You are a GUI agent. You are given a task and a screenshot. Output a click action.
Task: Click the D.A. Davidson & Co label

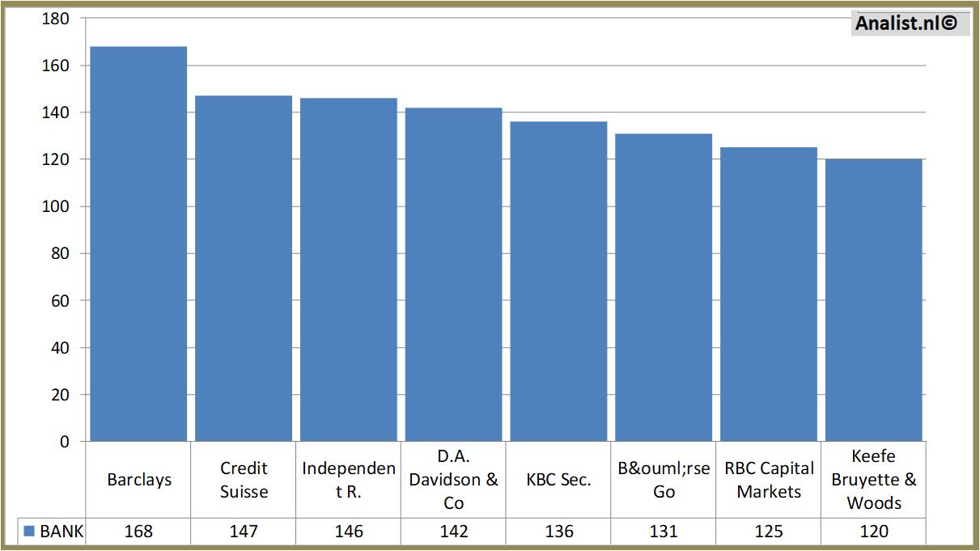click(453, 480)
